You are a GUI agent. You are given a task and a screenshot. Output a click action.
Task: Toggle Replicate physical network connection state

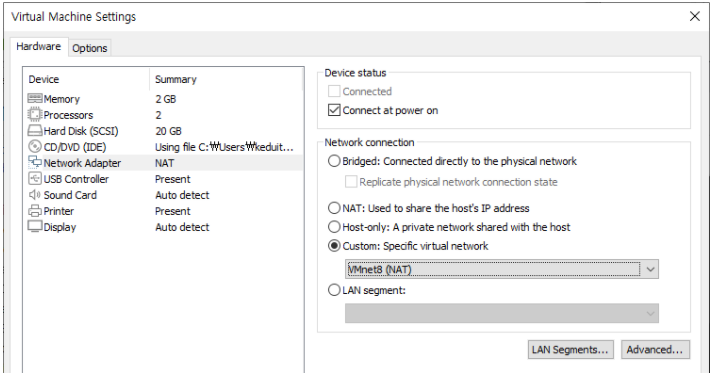click(x=351, y=182)
